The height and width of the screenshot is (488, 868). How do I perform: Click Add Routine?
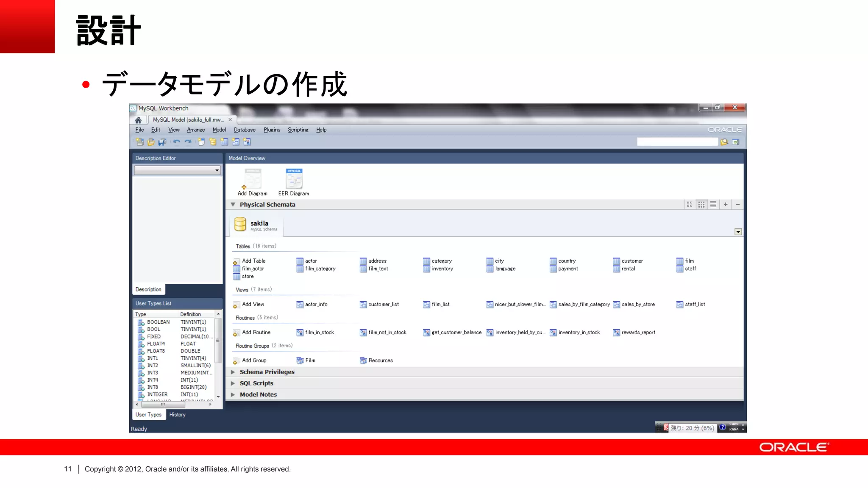pyautogui.click(x=252, y=332)
